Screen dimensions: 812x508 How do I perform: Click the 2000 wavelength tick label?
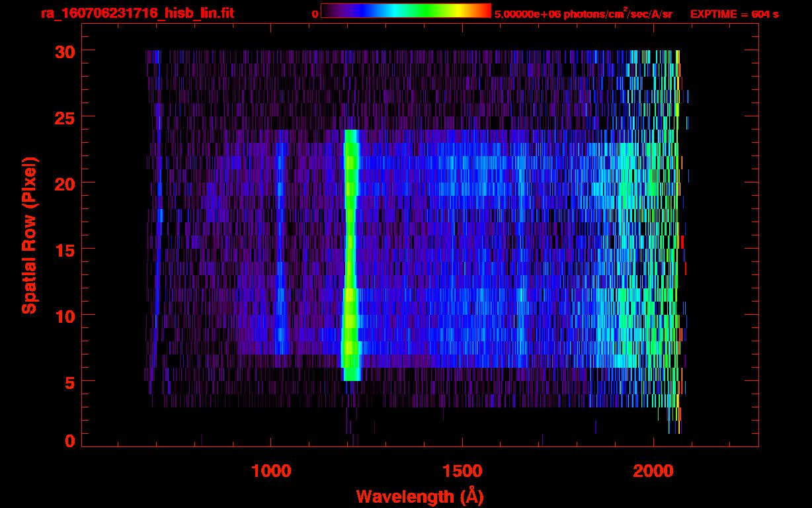(653, 470)
